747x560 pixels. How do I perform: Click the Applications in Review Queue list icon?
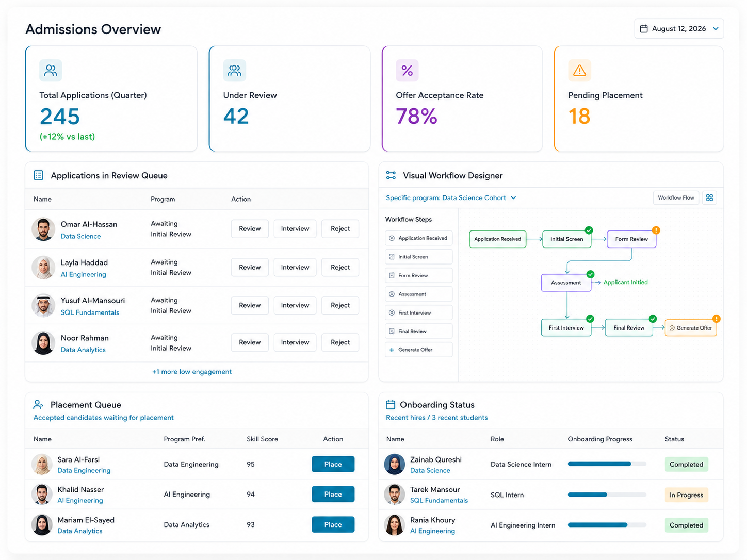click(x=38, y=175)
